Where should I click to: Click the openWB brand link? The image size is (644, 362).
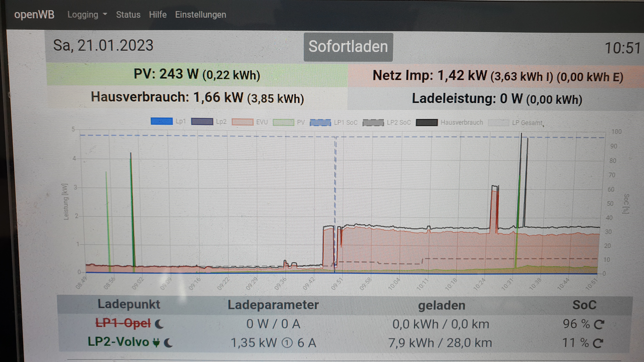34,15
